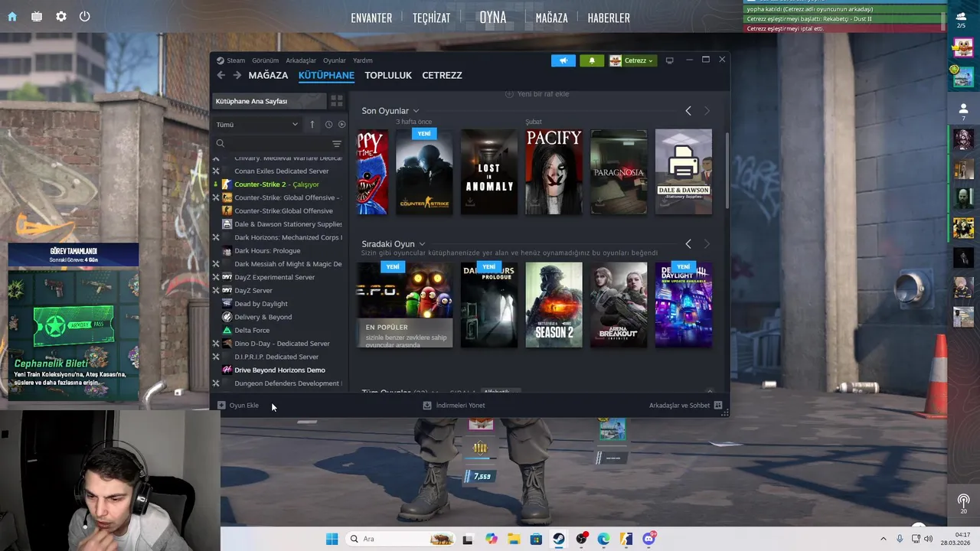
Task: Click Oyun Ekle button
Action: (238, 406)
